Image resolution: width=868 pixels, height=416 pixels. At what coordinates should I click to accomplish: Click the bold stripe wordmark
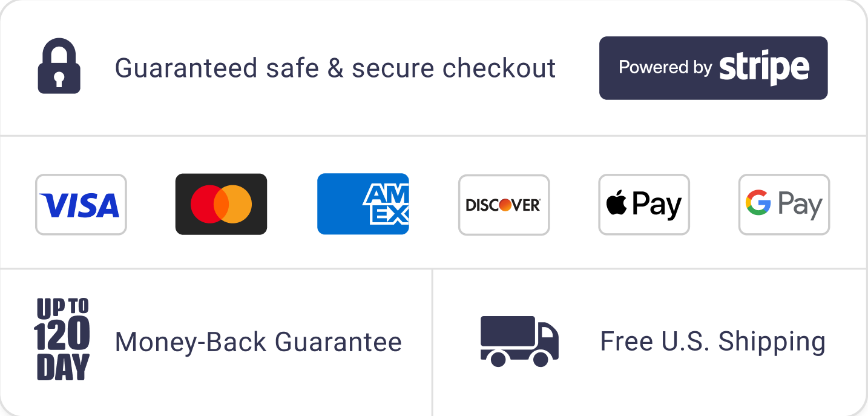click(764, 68)
